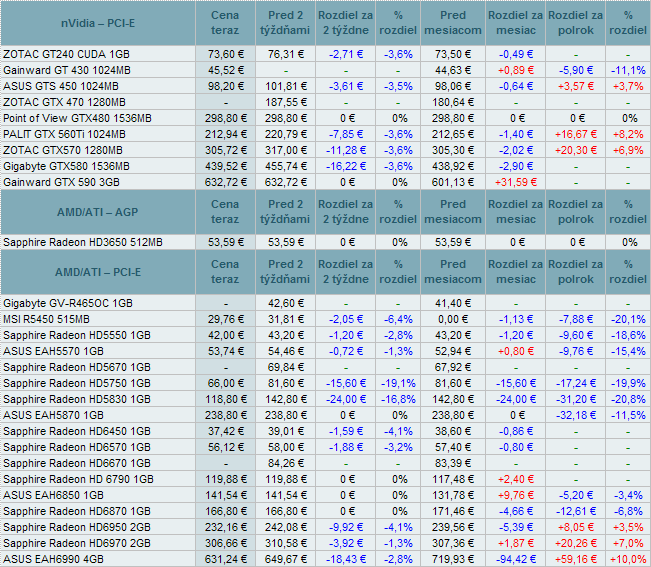
Task: Select the 232,16 € current price
Action: (226, 528)
